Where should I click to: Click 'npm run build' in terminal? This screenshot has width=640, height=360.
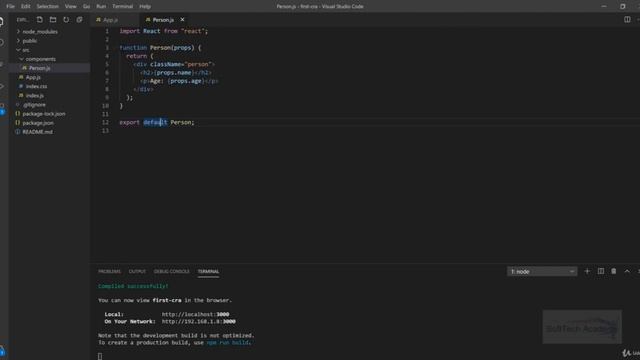coord(228,342)
